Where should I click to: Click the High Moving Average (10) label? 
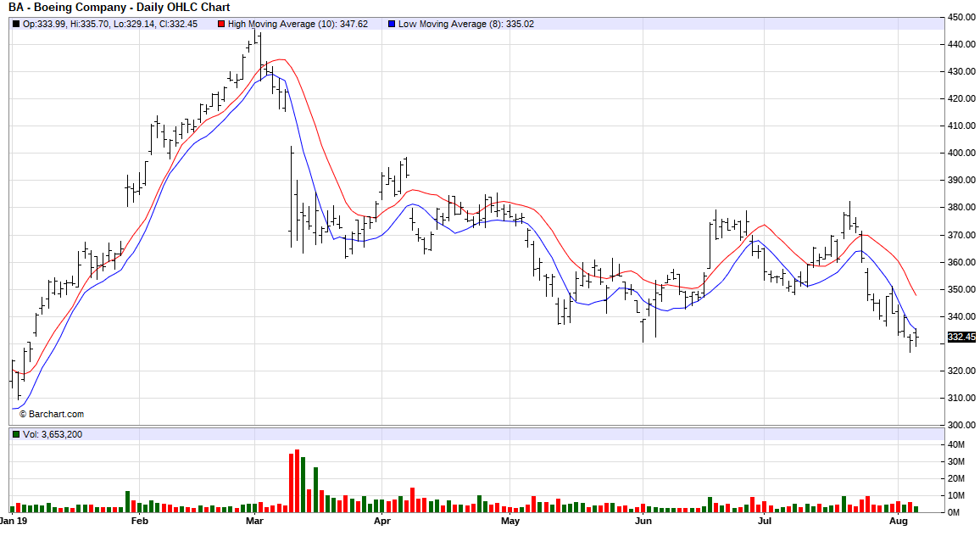(x=287, y=24)
